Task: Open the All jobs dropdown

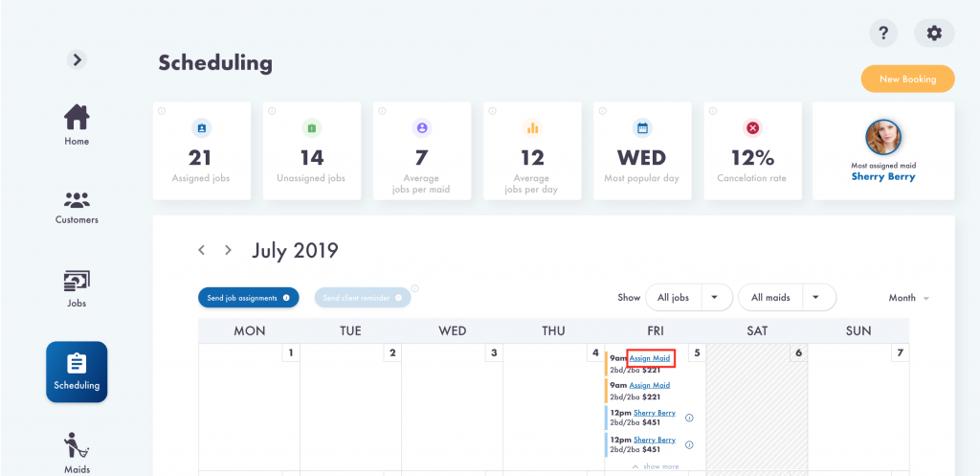Action: click(689, 298)
